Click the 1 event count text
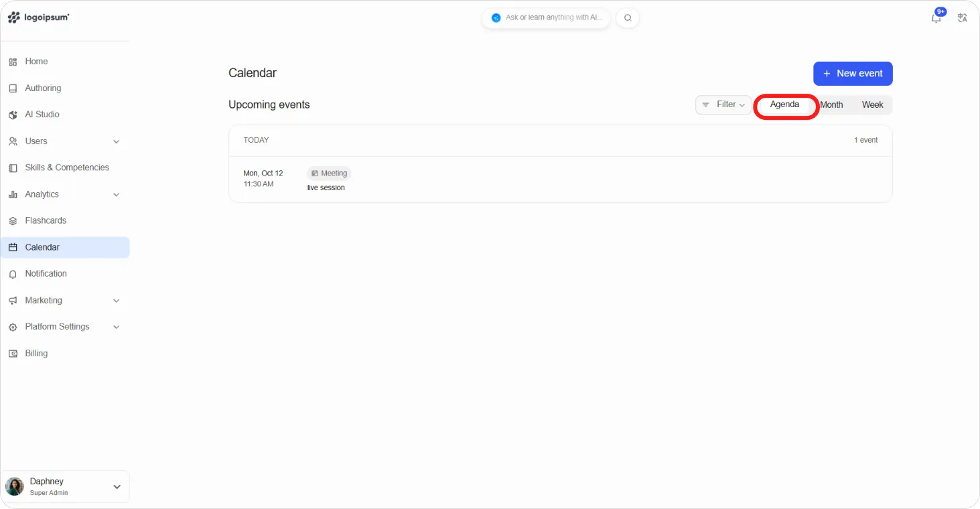The height and width of the screenshot is (509, 980). 865,141
